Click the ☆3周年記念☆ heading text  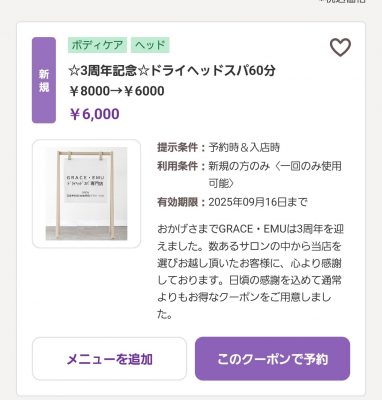tap(109, 71)
